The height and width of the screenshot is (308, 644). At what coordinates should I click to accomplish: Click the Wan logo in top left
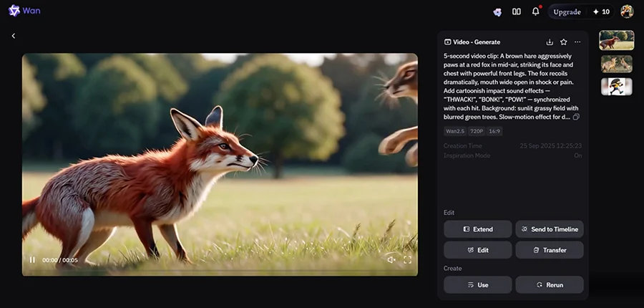tap(24, 11)
